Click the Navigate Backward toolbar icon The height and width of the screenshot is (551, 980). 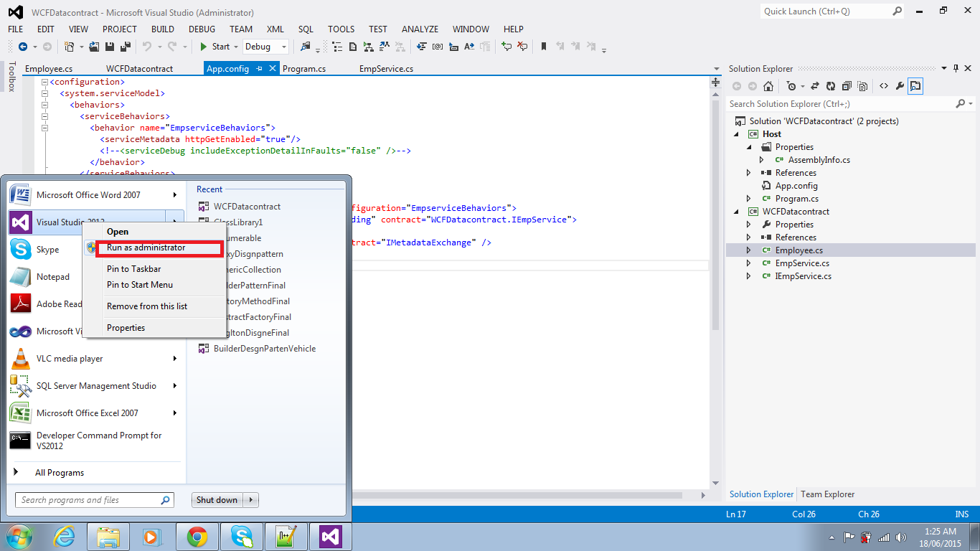tap(22, 47)
